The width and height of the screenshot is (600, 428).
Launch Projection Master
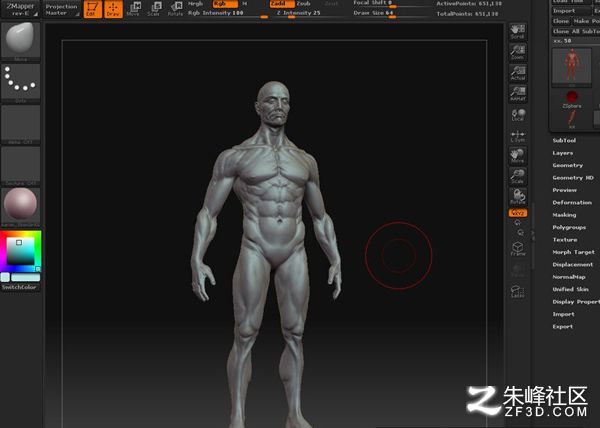point(61,9)
